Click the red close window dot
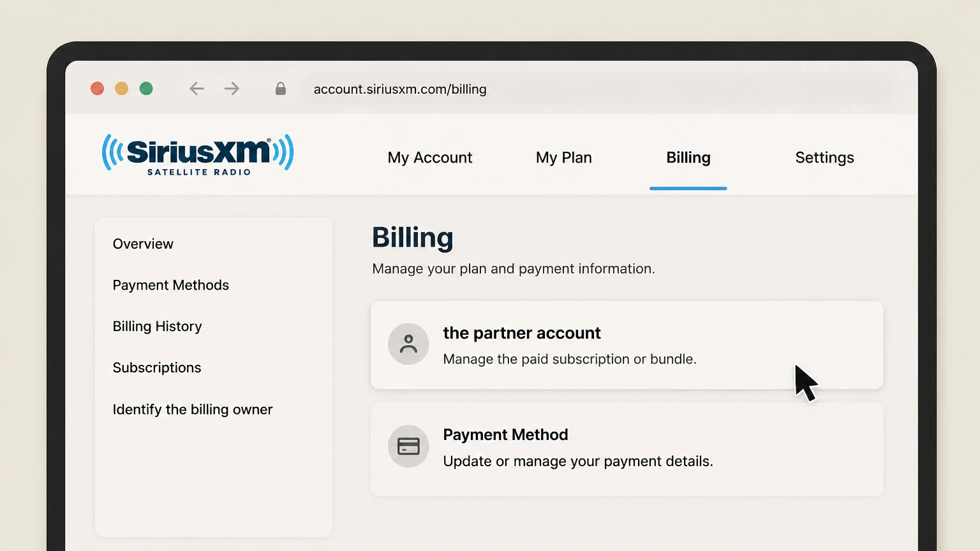Viewport: 980px width, 551px height. point(97,89)
